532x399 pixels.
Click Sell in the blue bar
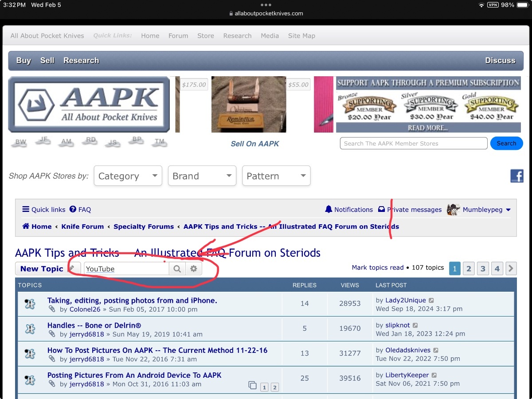click(47, 61)
